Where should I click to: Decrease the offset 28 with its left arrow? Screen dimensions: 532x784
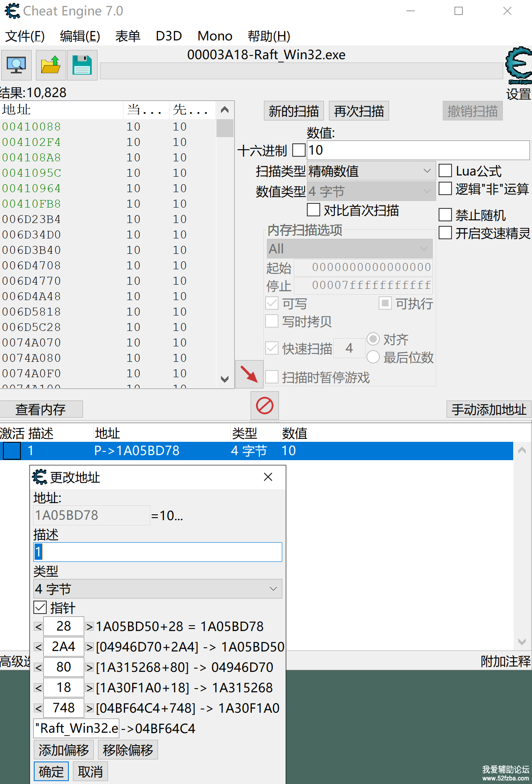(x=38, y=626)
